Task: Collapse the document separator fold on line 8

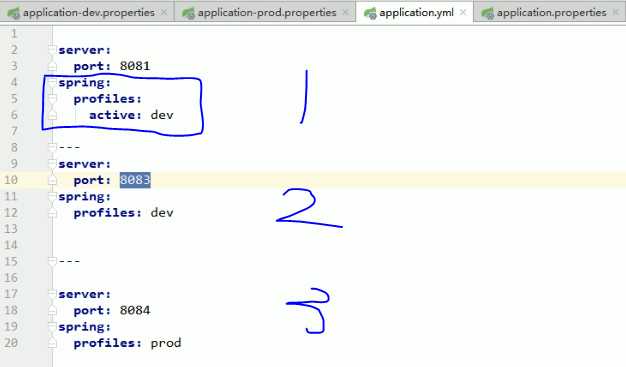Action: [52, 147]
